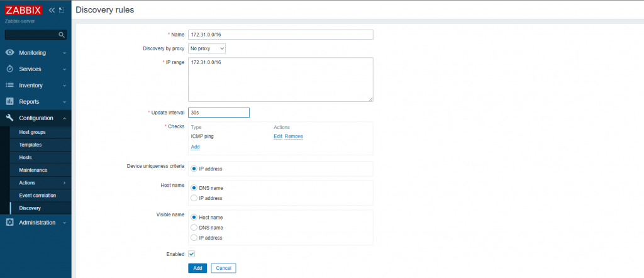
Task: Click the search magnifier icon
Action: pos(62,35)
